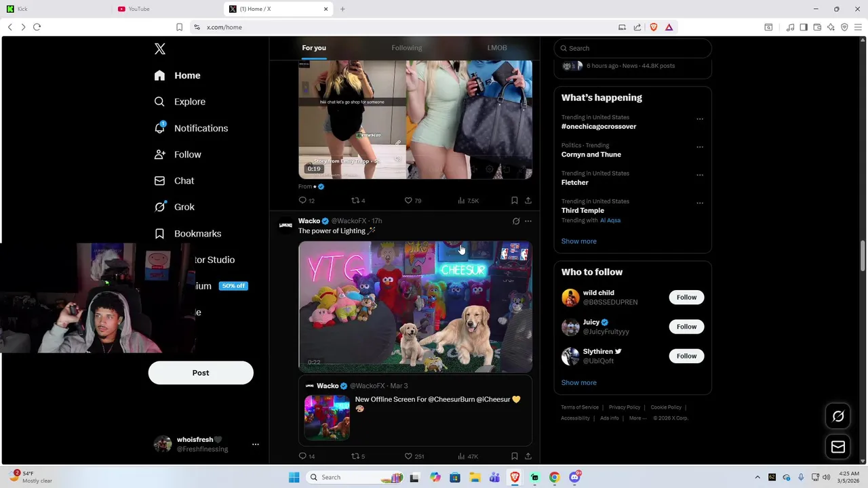Click Brave Rewards triangle icon
This screenshot has height=488, width=868.
[x=669, y=27]
